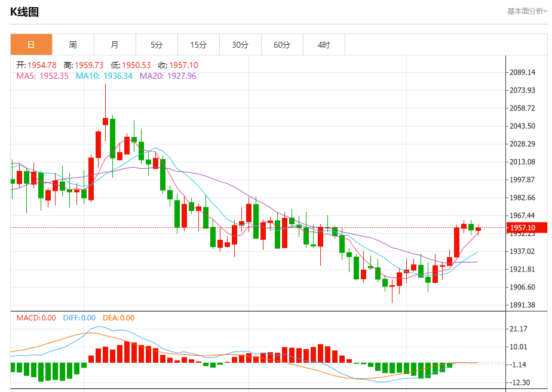The height and width of the screenshot is (392, 552).
Task: Click the DEA:0.00 indicator label
Action: coord(119,318)
